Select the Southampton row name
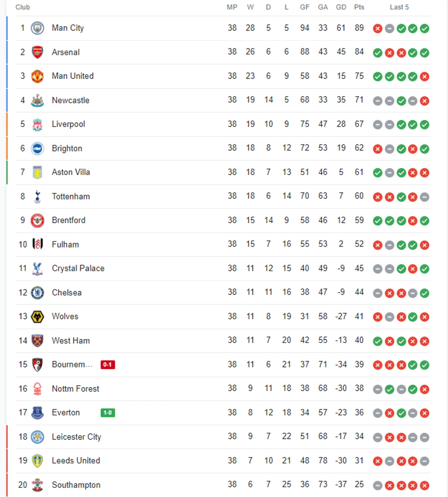This screenshot has width=448, height=497. point(76,485)
